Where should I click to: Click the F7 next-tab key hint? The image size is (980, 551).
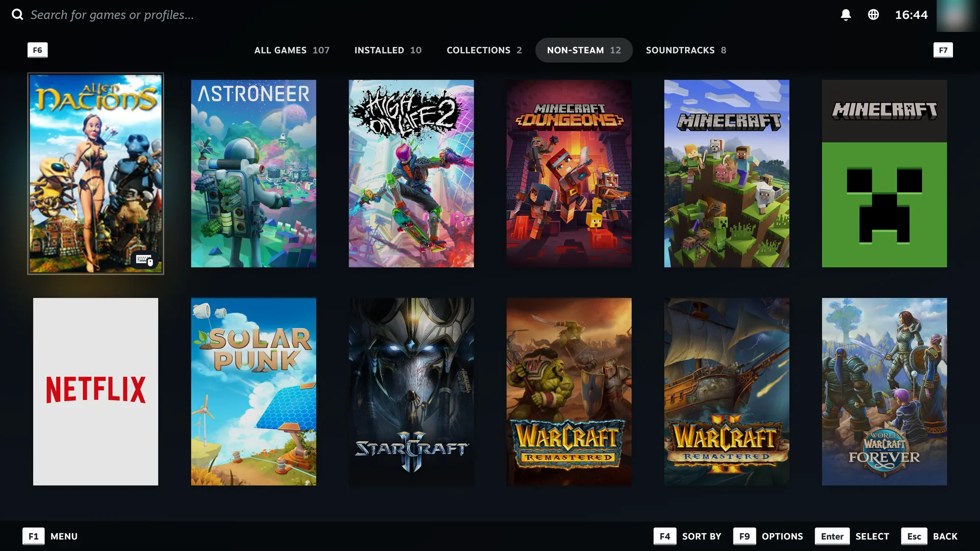pyautogui.click(x=943, y=50)
